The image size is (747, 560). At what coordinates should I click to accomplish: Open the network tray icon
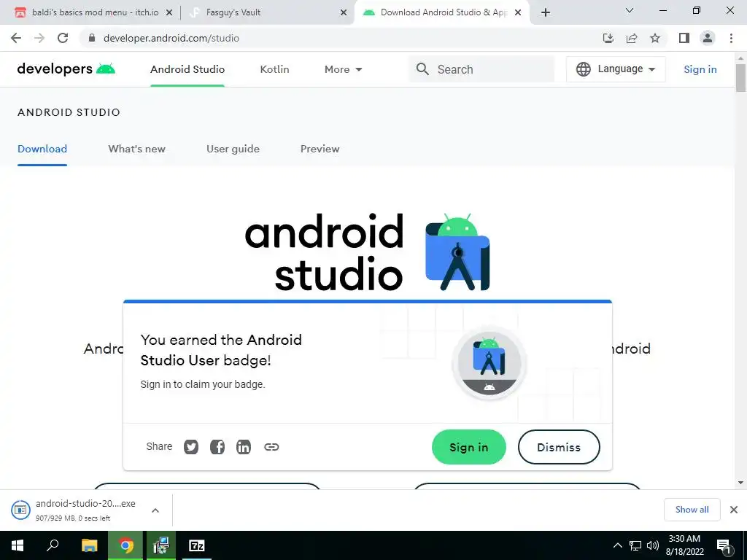tap(635, 545)
